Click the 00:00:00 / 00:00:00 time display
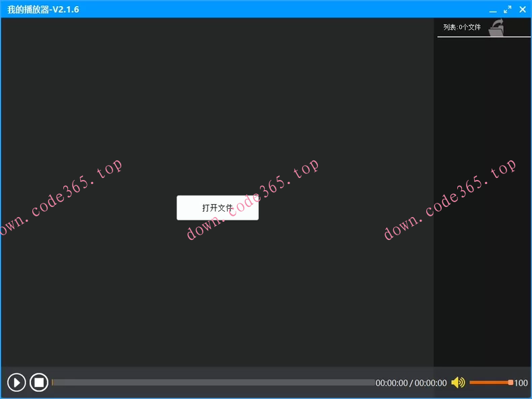 [411, 383]
